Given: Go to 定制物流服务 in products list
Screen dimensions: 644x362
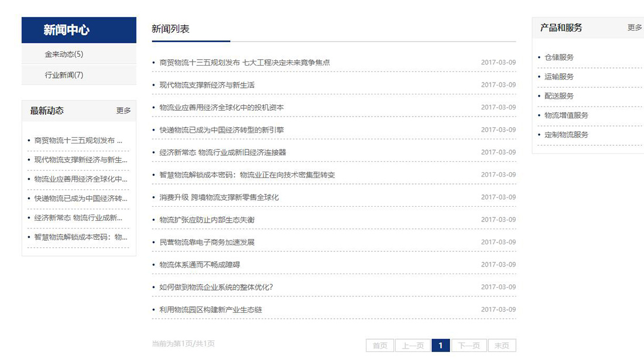Looking at the screenshot, I should [x=566, y=135].
